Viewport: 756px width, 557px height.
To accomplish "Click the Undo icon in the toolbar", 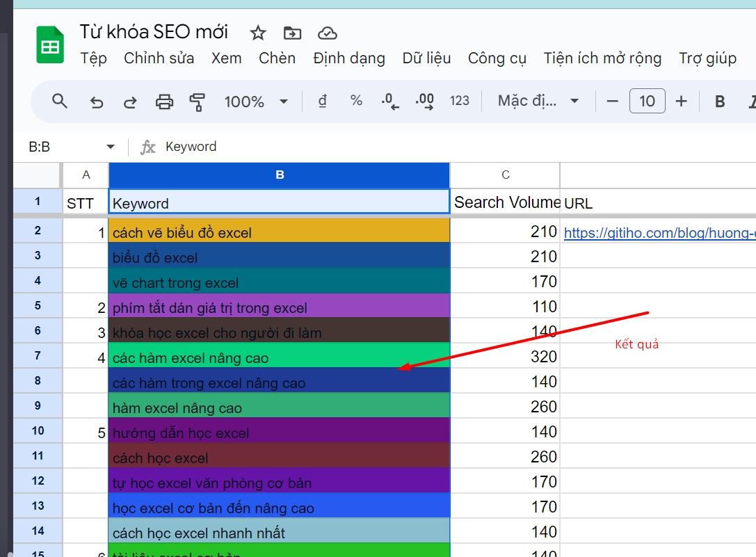I will [97, 102].
